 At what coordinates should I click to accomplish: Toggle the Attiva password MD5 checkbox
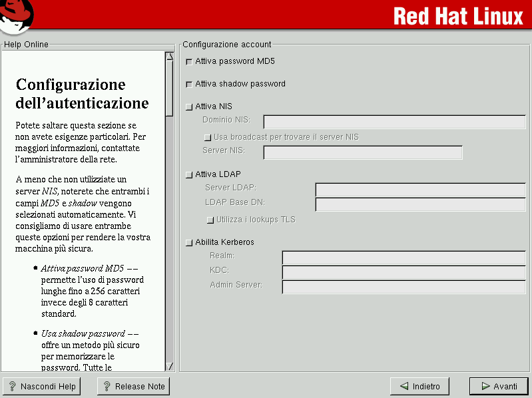189,61
